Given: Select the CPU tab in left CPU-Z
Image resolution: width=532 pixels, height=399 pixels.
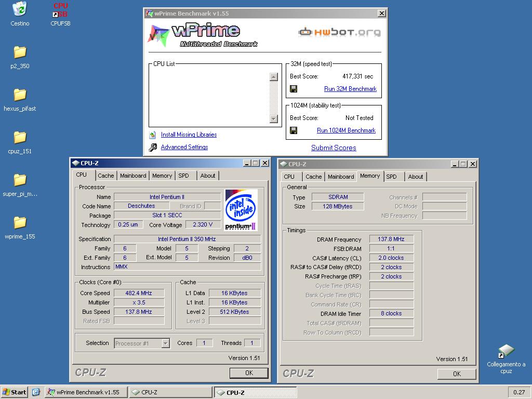Looking at the screenshot, I should [82, 175].
